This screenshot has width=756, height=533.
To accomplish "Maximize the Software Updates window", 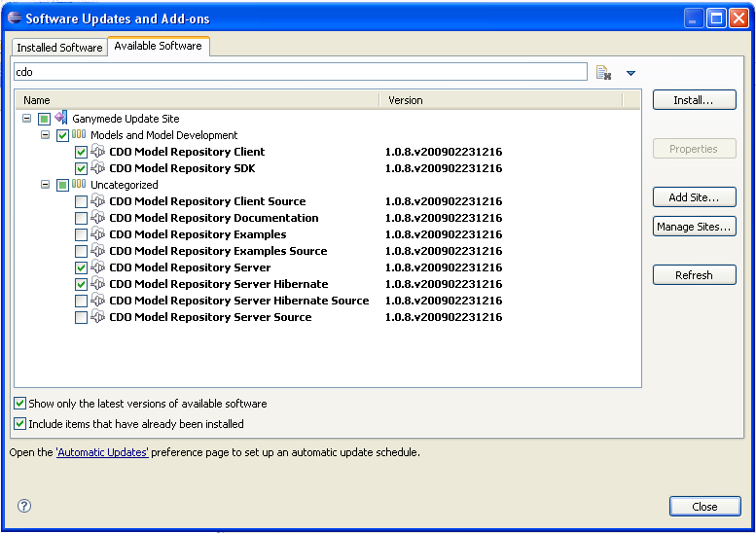I will coord(716,18).
